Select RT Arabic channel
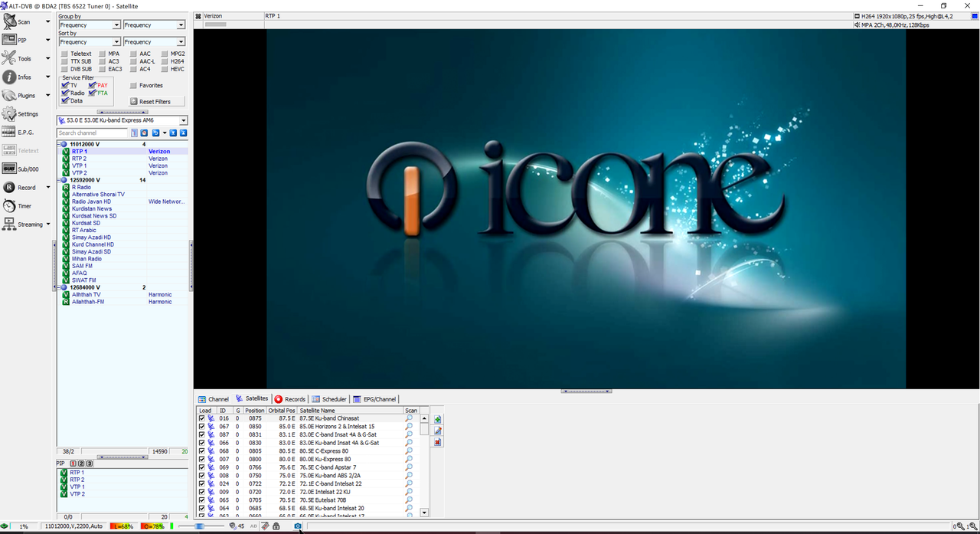 pyautogui.click(x=84, y=230)
